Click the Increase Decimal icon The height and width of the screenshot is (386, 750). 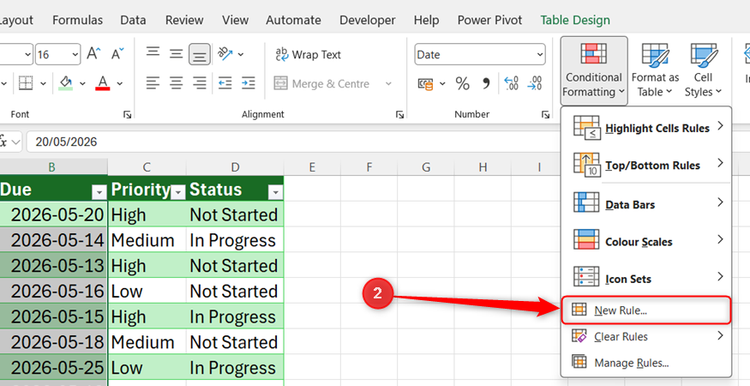pos(511,84)
